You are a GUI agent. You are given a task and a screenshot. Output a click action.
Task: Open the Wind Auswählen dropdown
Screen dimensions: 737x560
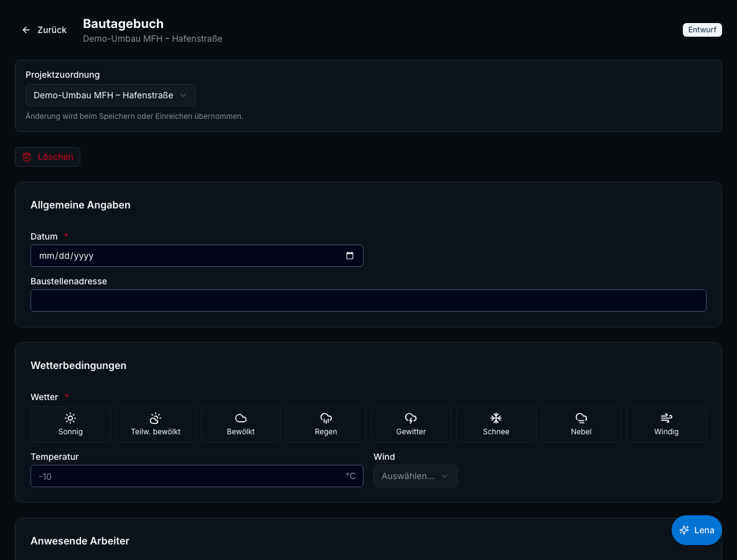[415, 476]
